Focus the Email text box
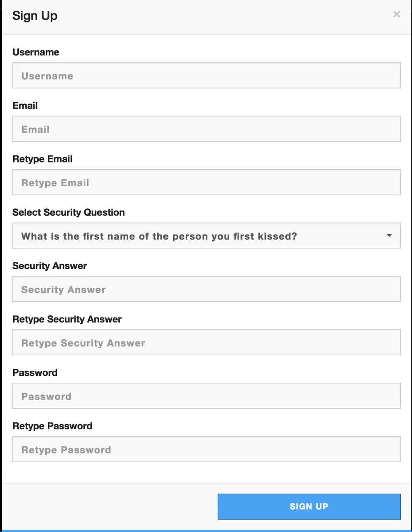 pyautogui.click(x=206, y=129)
